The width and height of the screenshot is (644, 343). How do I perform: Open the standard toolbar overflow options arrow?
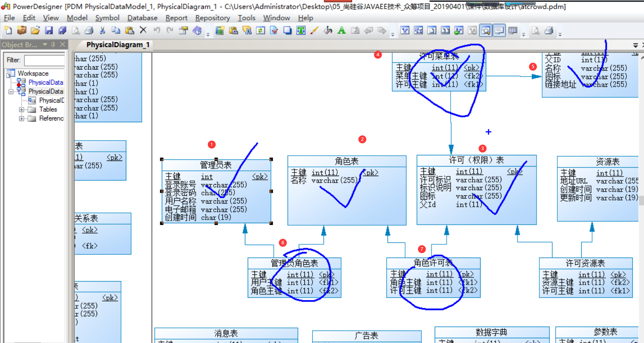pyautogui.click(x=208, y=34)
